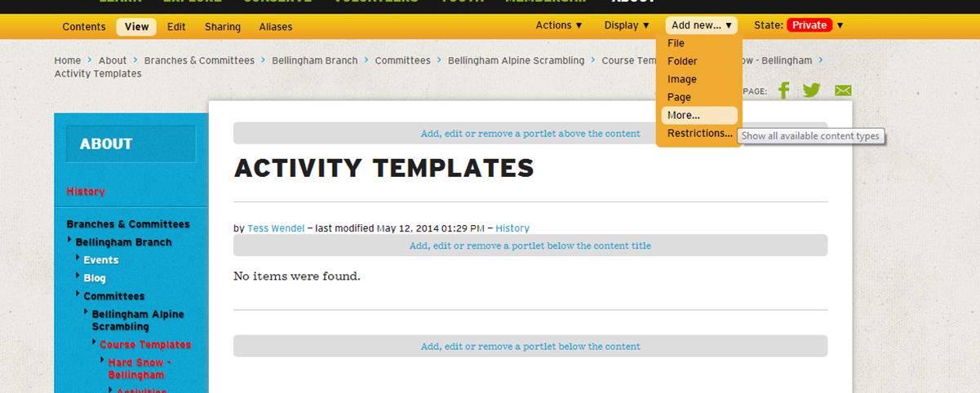Viewport: 980px width, 393px height.
Task: Switch to the Edit tab
Action: click(x=176, y=27)
